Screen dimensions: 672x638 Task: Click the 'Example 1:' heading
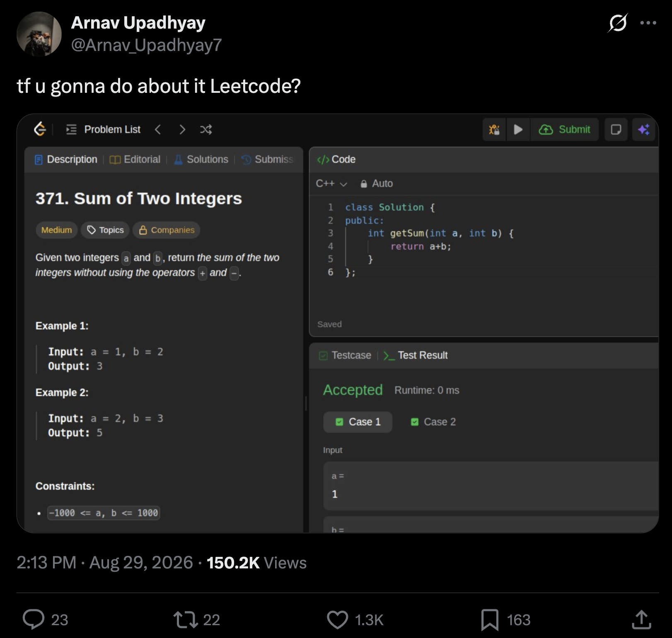(x=62, y=326)
